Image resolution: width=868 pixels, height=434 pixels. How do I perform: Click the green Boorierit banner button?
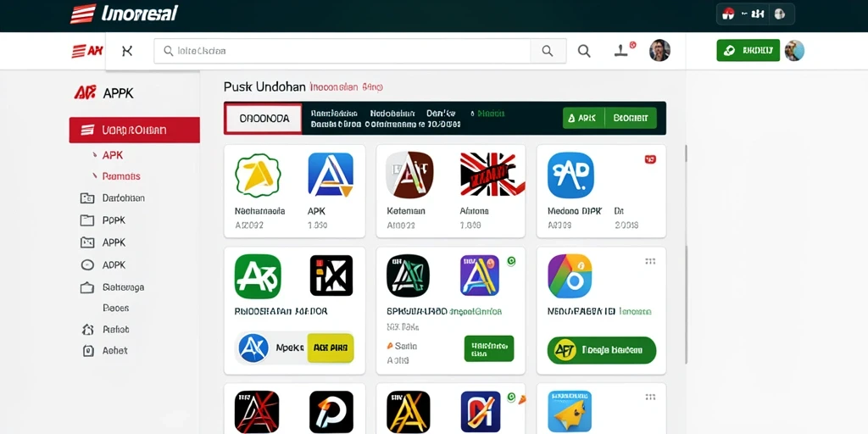pyautogui.click(x=631, y=118)
